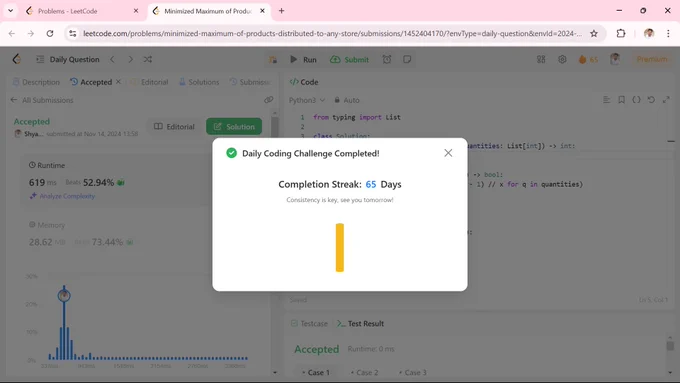The width and height of the screenshot is (680, 383).
Task: Open the notes icon in toolbar
Action: 407,59
